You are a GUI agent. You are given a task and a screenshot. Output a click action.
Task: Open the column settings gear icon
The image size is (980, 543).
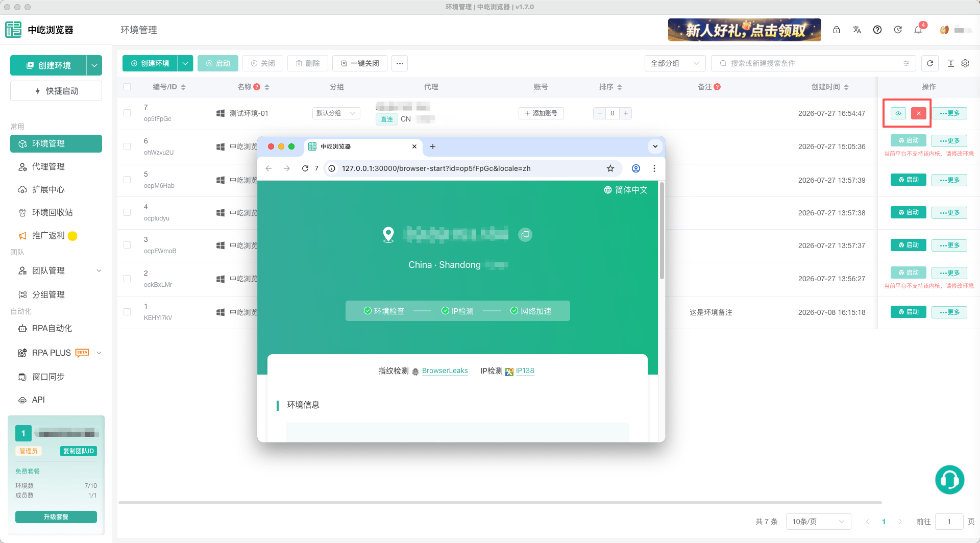[x=965, y=63]
